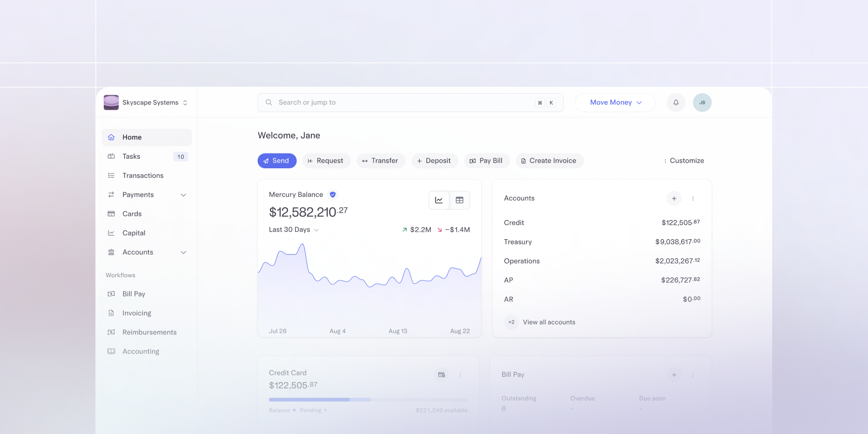868x434 pixels.
Task: Click the Pay Bill button
Action: pyautogui.click(x=487, y=161)
